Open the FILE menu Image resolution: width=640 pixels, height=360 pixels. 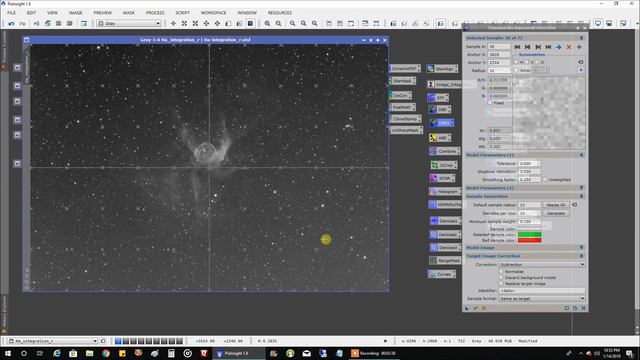(x=11, y=13)
